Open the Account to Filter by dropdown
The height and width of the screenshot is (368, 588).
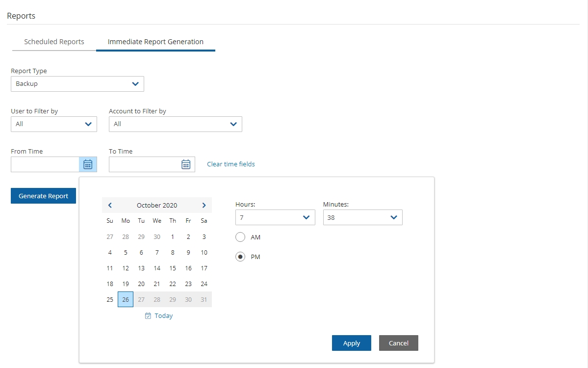[x=176, y=124]
